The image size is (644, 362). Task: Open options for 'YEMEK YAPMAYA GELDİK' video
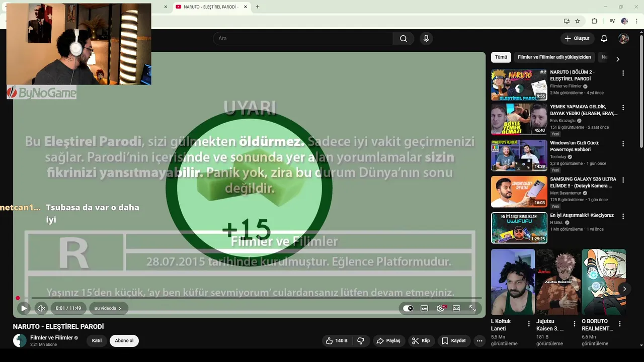(623, 108)
